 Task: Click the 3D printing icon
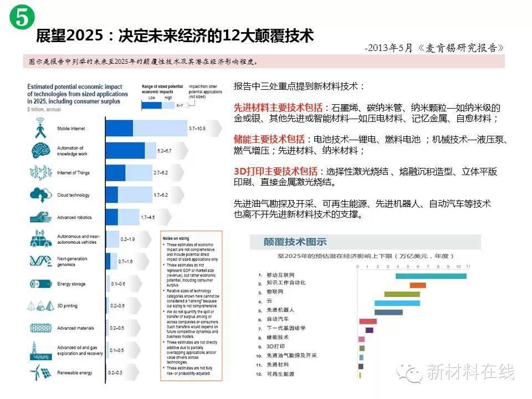[x=41, y=305]
